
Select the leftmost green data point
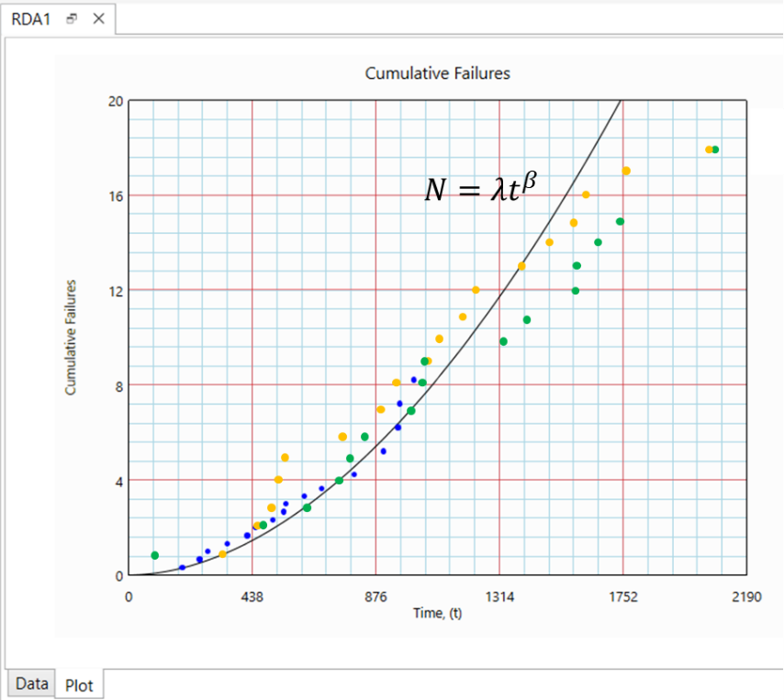tap(155, 555)
